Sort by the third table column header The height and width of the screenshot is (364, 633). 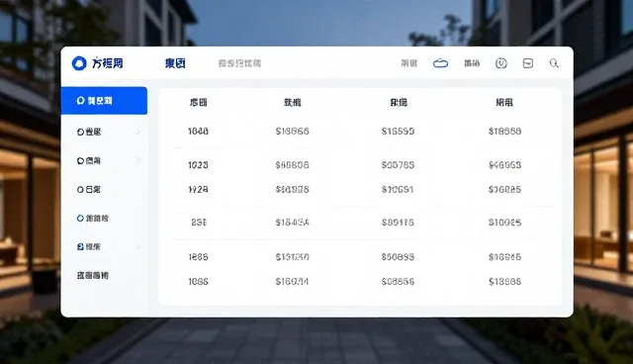[399, 103]
